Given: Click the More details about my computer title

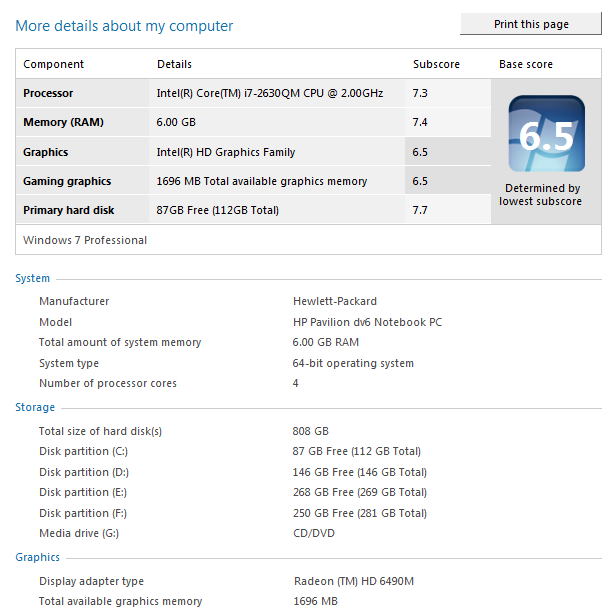Looking at the screenshot, I should [x=124, y=25].
